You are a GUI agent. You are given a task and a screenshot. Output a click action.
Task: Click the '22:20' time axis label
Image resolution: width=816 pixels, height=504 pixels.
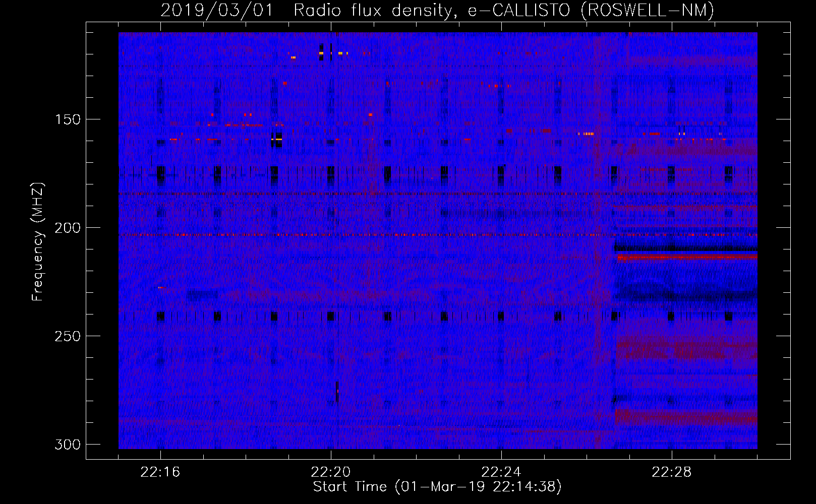point(331,472)
